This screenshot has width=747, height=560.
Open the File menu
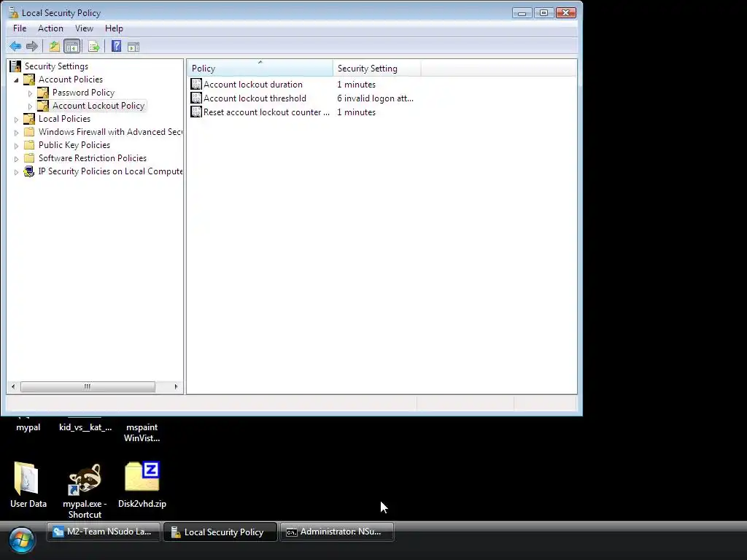pos(20,28)
